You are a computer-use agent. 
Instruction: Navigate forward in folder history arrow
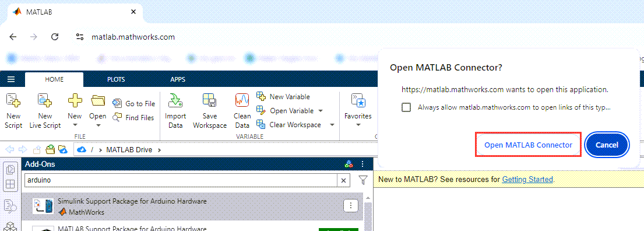(23, 149)
